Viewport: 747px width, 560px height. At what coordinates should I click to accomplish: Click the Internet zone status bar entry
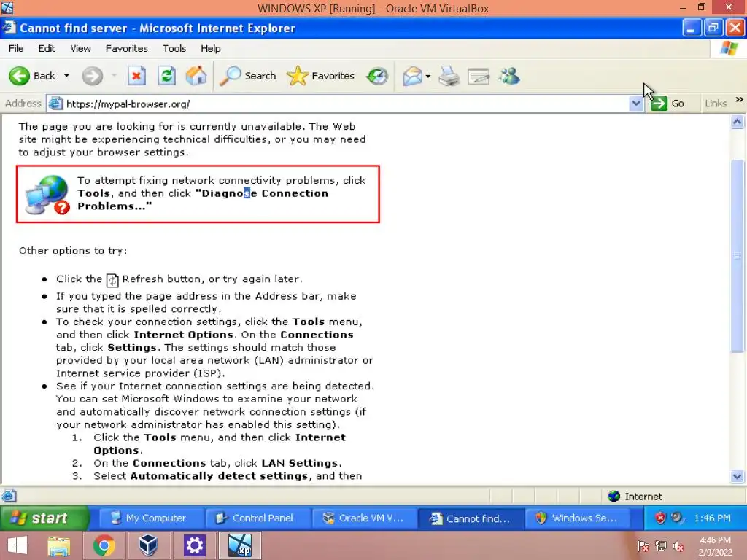click(x=635, y=497)
